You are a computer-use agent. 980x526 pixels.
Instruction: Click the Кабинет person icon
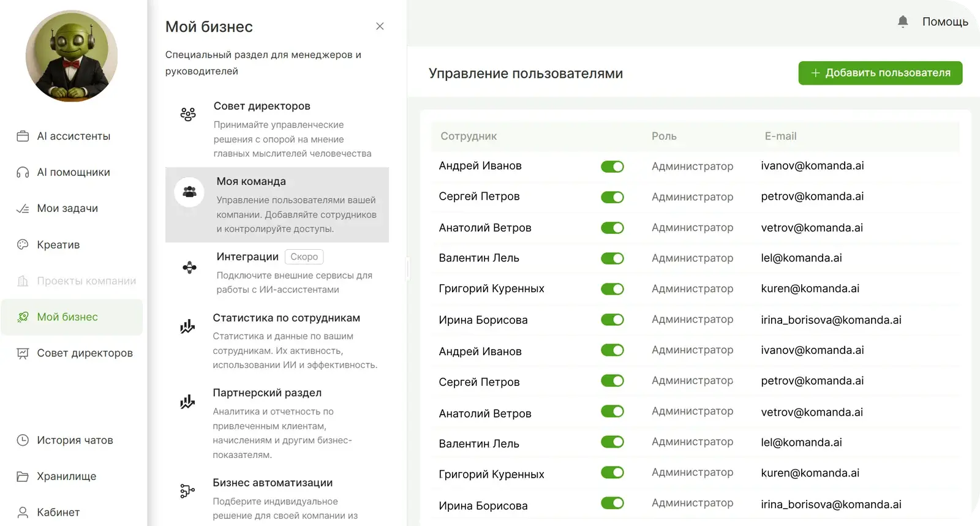[23, 512]
